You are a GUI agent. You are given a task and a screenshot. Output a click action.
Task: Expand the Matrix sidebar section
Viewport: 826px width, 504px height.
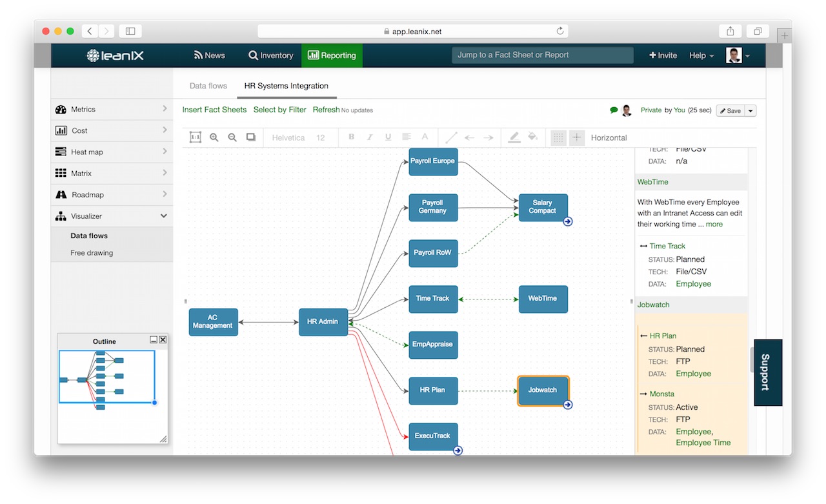point(112,173)
